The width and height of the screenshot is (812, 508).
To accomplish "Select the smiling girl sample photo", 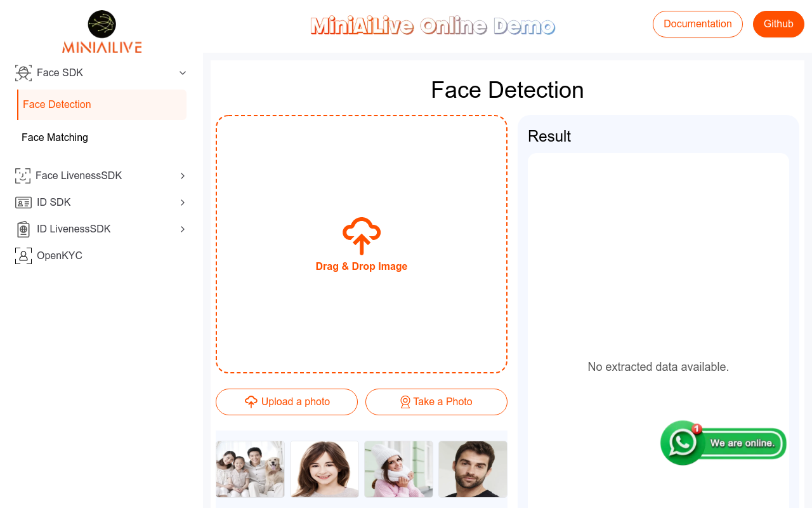I will click(324, 469).
